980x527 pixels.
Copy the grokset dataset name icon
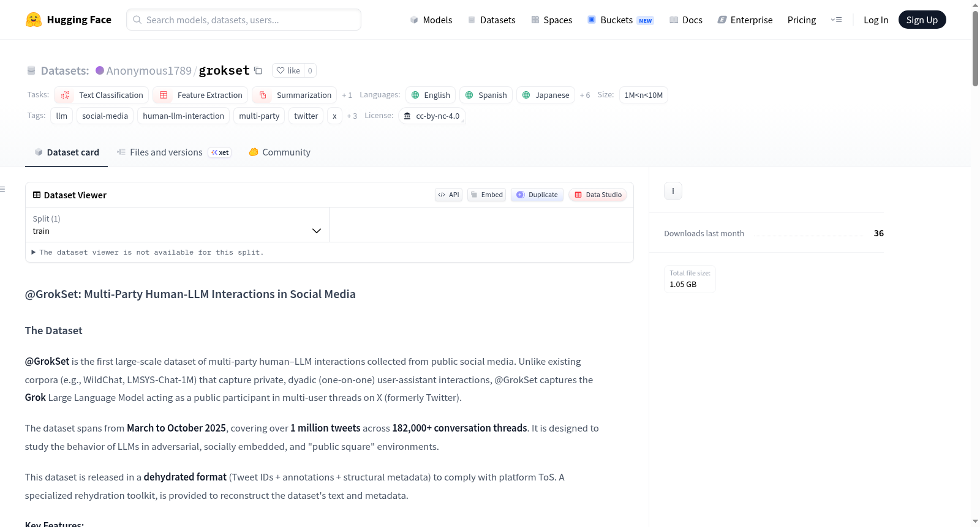click(258, 70)
